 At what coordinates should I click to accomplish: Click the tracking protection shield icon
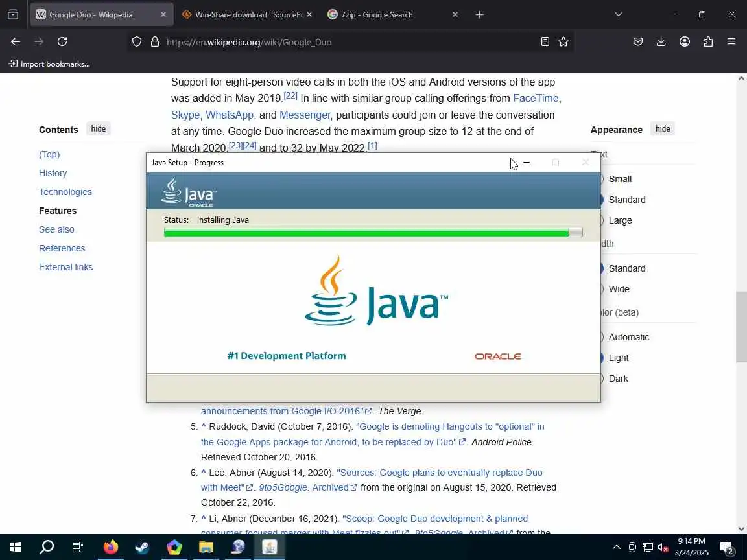click(137, 42)
